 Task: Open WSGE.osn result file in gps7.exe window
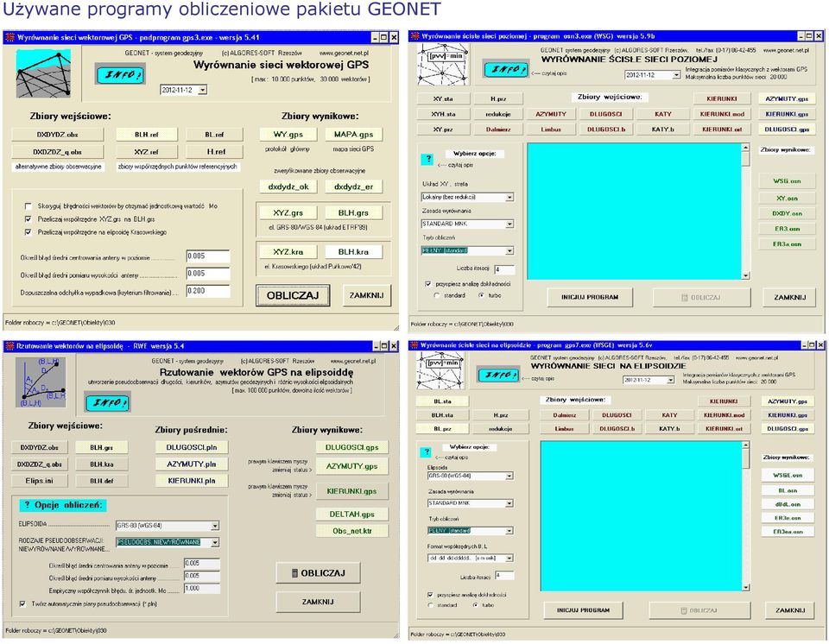(788, 476)
